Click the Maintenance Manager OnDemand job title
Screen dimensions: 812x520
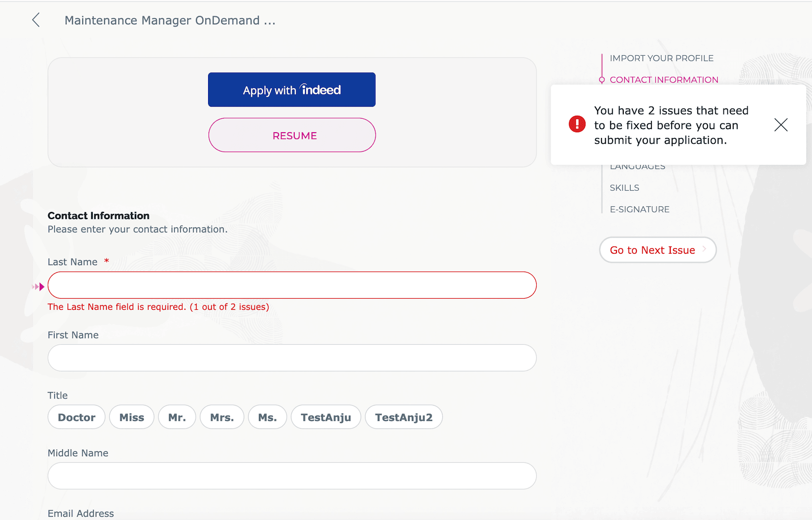click(170, 20)
